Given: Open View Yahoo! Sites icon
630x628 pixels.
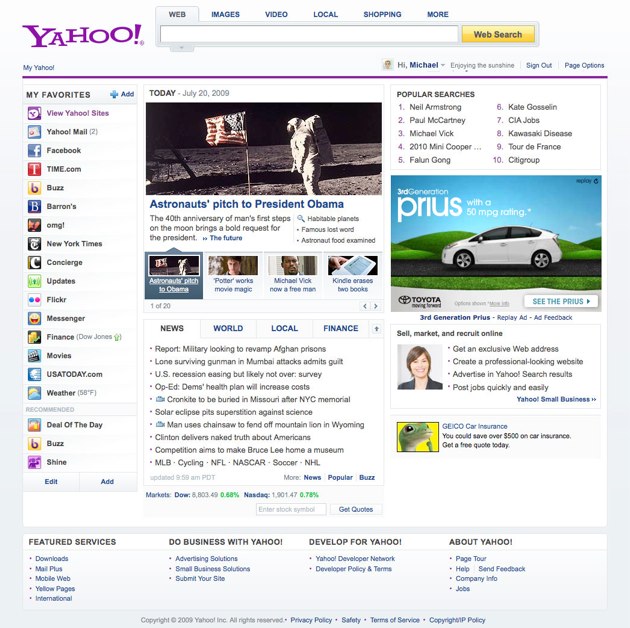Looking at the screenshot, I should [x=34, y=113].
